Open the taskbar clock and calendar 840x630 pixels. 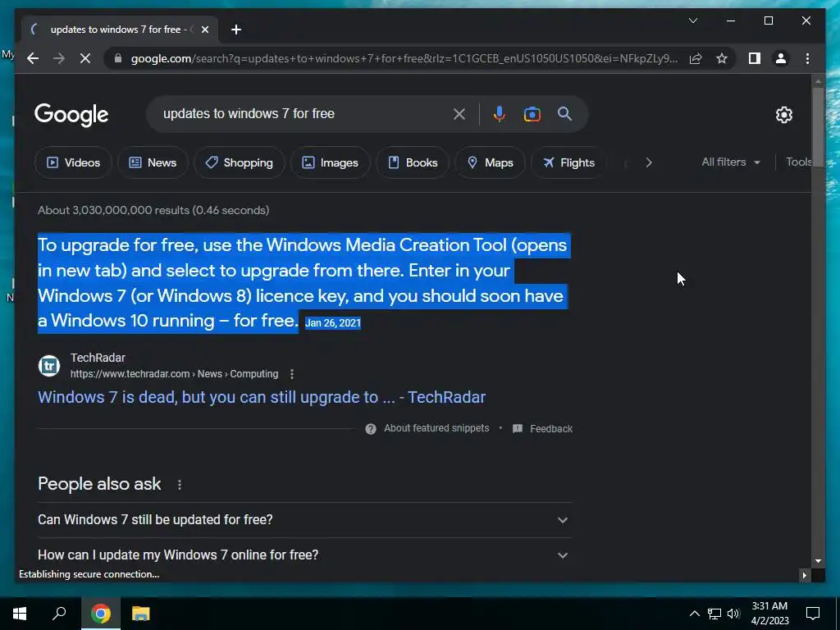coord(769,614)
